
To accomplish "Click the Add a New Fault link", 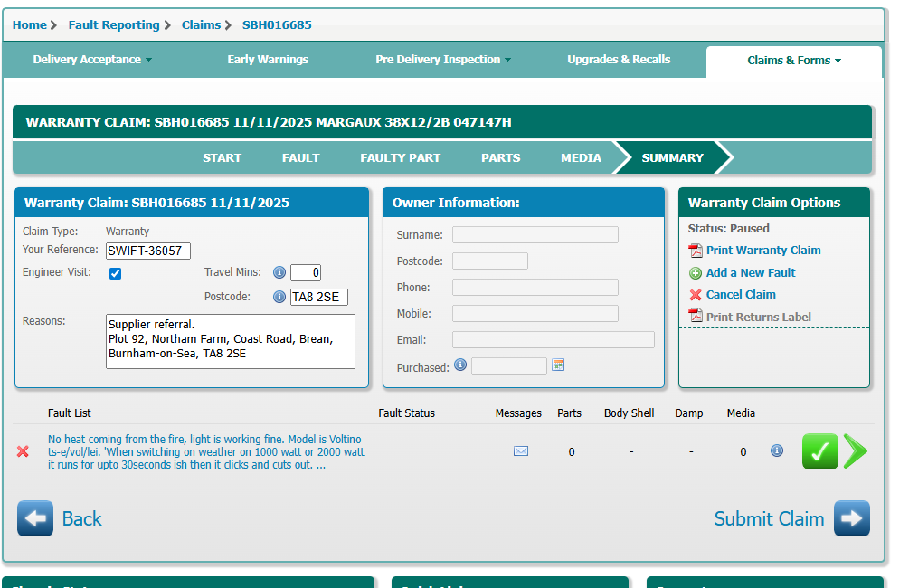I will coord(751,272).
